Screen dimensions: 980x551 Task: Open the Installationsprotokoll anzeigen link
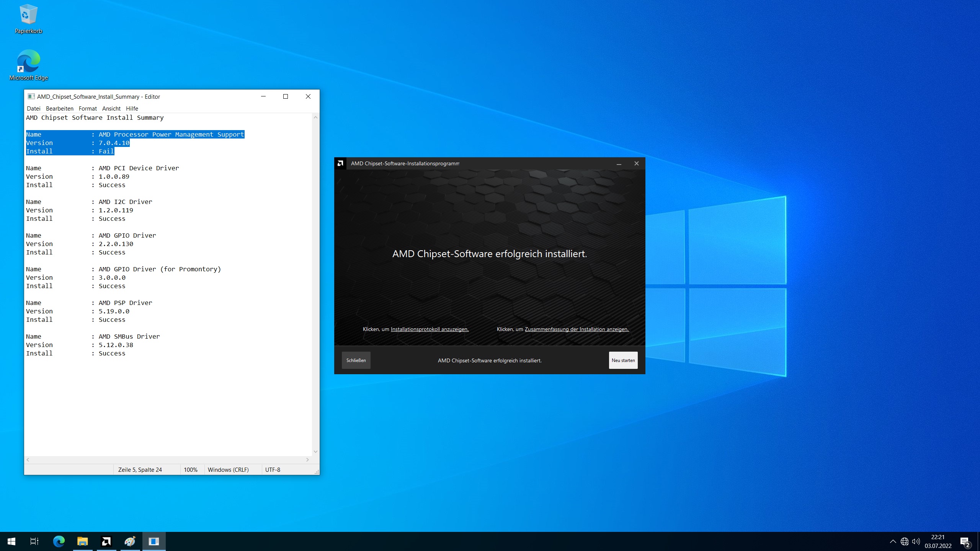coord(430,329)
